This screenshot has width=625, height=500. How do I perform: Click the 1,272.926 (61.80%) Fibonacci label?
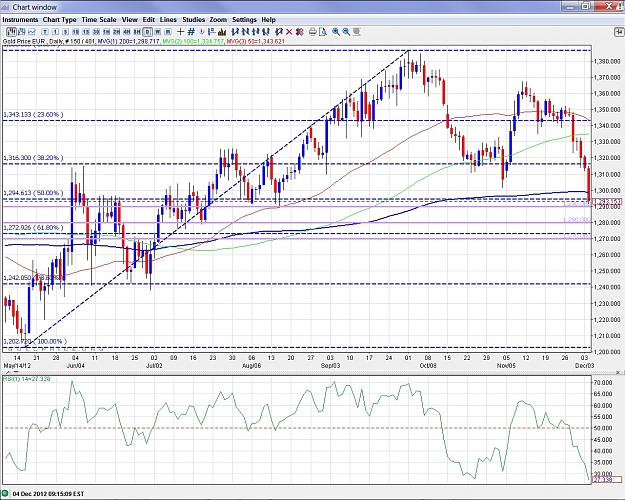point(33,228)
